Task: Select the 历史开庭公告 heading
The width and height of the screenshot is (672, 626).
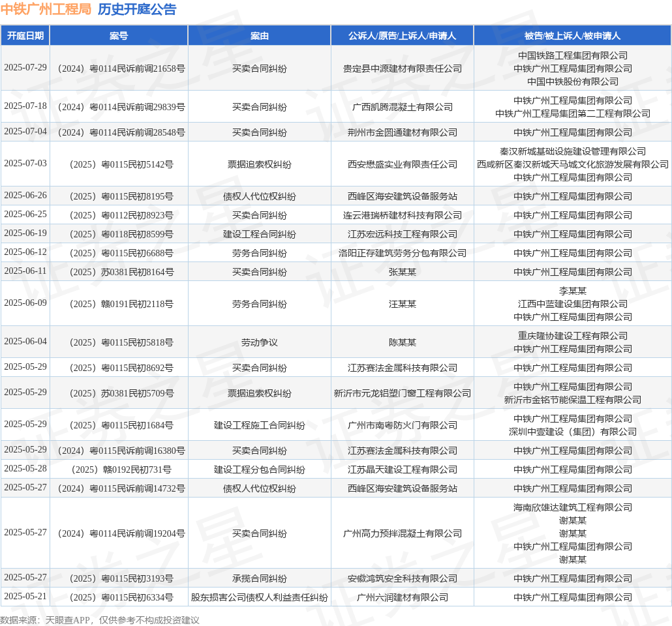Action: click(137, 9)
